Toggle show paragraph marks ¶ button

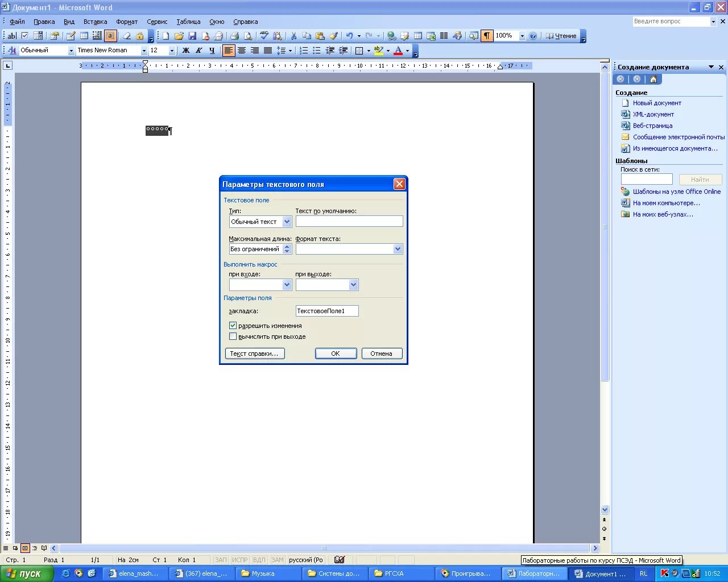pos(487,36)
